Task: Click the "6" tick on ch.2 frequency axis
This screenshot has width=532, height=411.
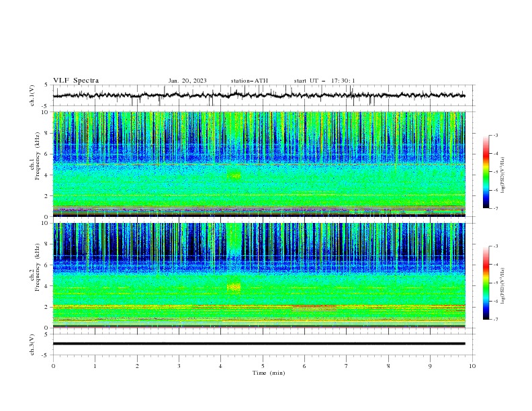Action: [x=47, y=265]
